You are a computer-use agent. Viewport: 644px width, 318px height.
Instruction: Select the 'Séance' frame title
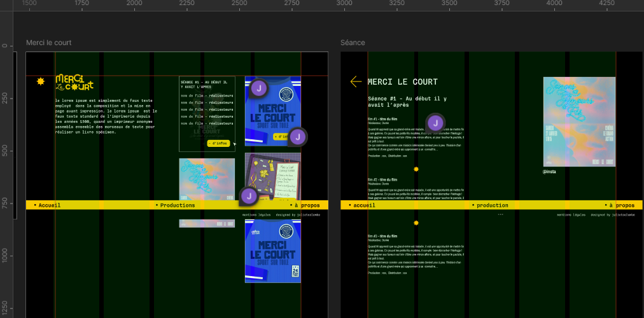tap(353, 43)
